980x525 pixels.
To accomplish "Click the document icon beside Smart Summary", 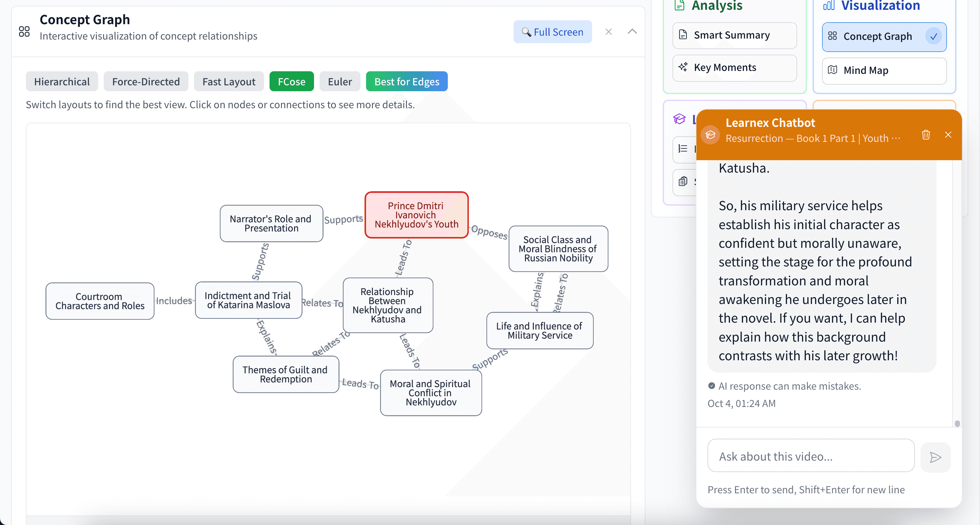I will [x=683, y=35].
